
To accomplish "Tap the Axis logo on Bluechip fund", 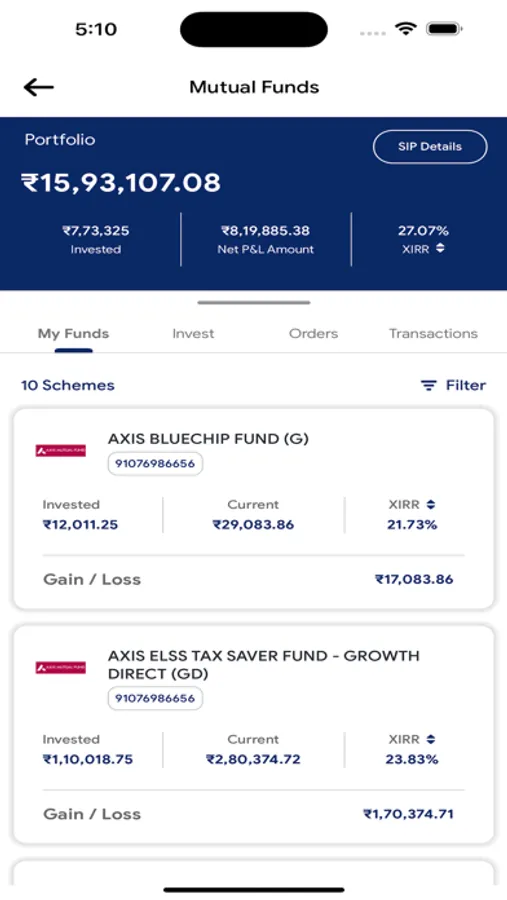I will (61, 451).
